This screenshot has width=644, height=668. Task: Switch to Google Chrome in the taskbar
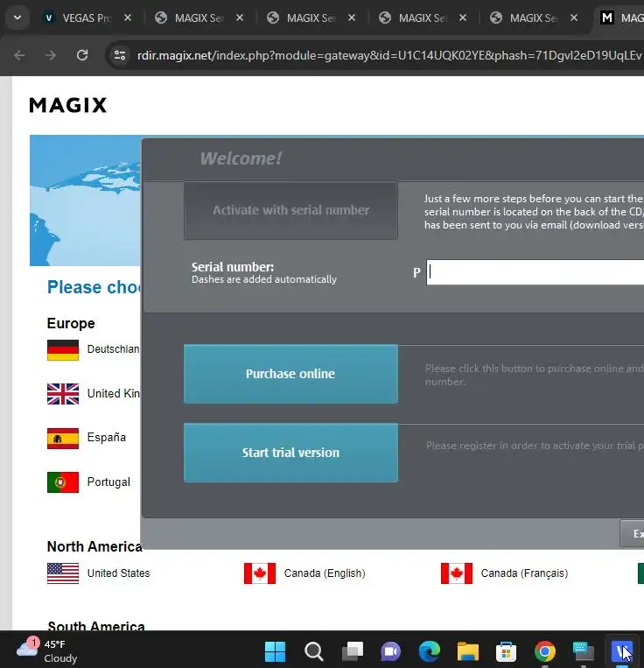[545, 651]
